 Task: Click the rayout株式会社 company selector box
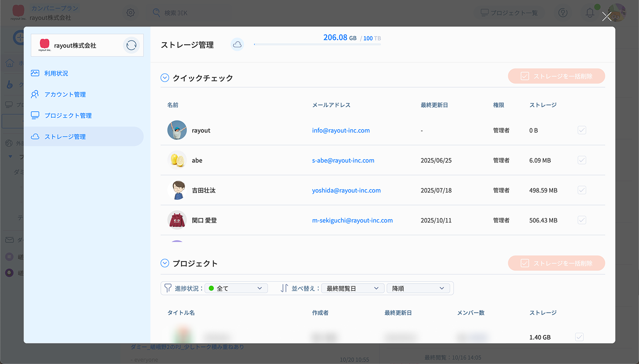point(87,45)
